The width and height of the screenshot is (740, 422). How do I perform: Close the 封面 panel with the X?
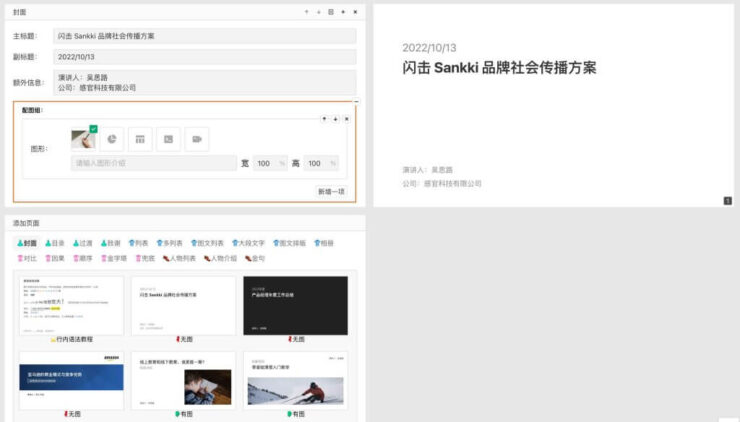(355, 12)
